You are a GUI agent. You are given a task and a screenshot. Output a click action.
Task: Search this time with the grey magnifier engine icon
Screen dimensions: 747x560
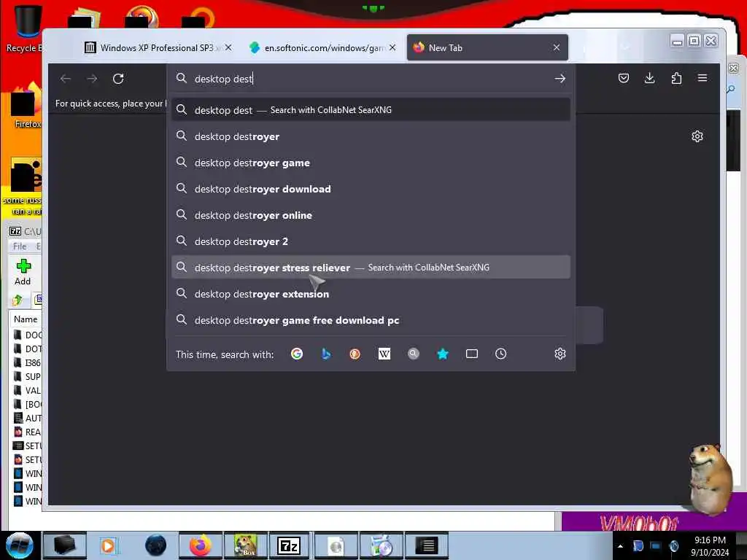[x=414, y=354]
